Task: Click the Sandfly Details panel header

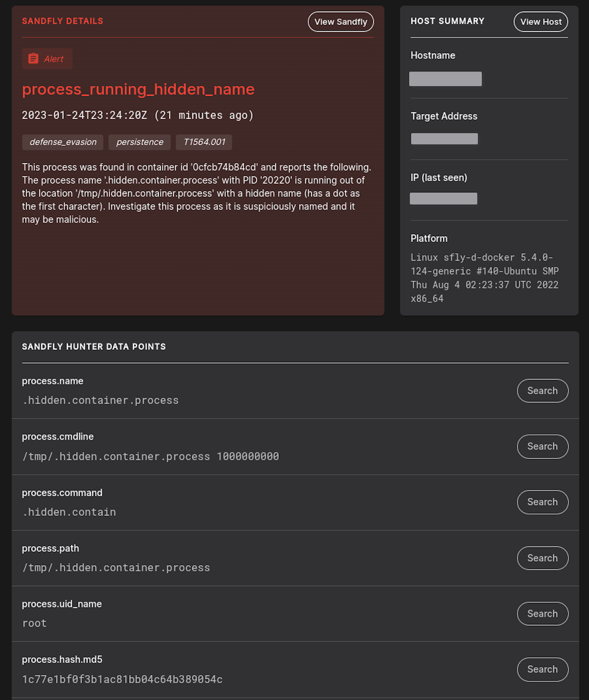Action: (62, 21)
